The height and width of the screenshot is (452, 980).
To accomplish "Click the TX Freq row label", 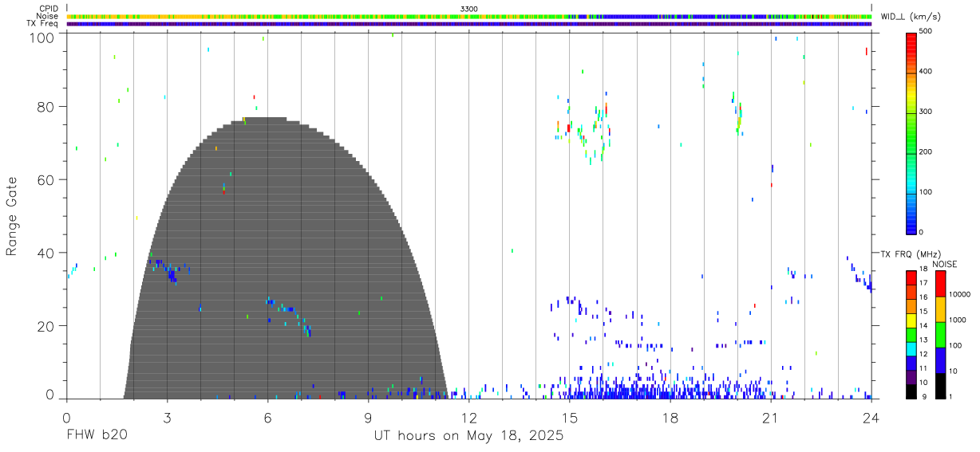I will (42, 24).
